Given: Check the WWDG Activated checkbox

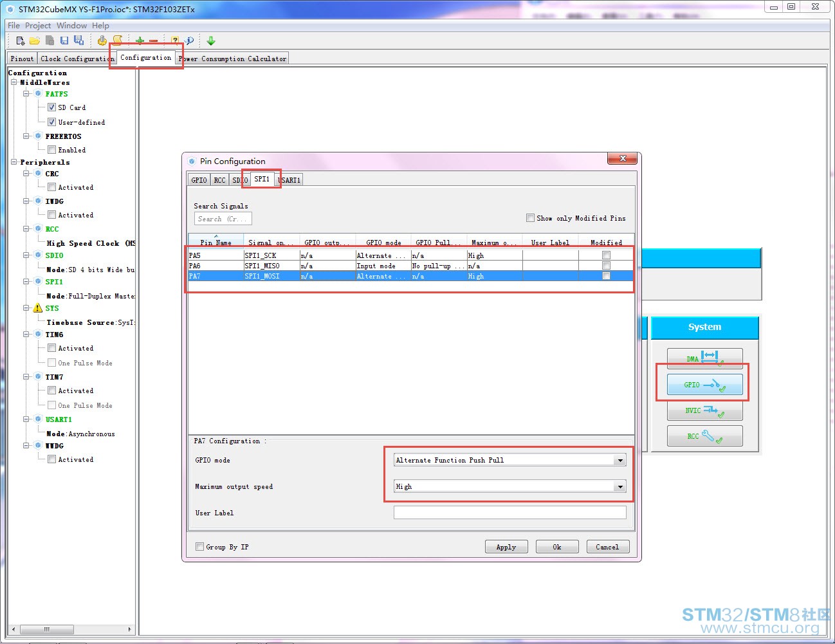Looking at the screenshot, I should pos(51,459).
